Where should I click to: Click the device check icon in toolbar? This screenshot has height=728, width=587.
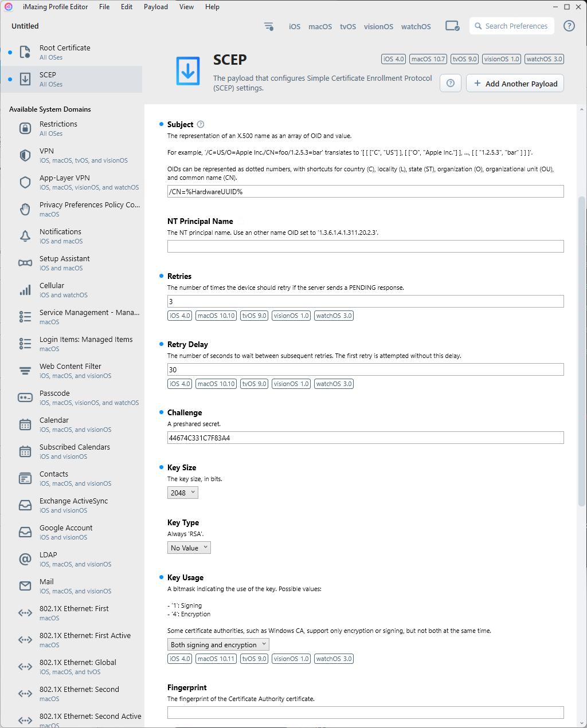(452, 26)
